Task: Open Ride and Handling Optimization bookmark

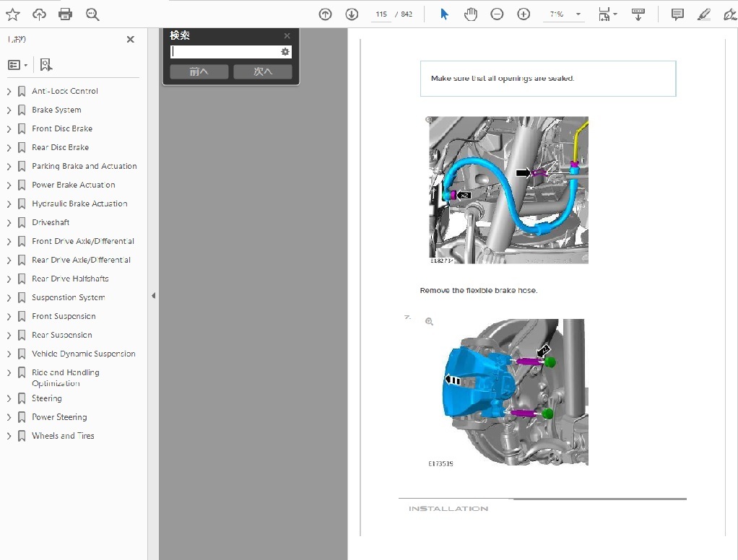Action: click(x=66, y=377)
